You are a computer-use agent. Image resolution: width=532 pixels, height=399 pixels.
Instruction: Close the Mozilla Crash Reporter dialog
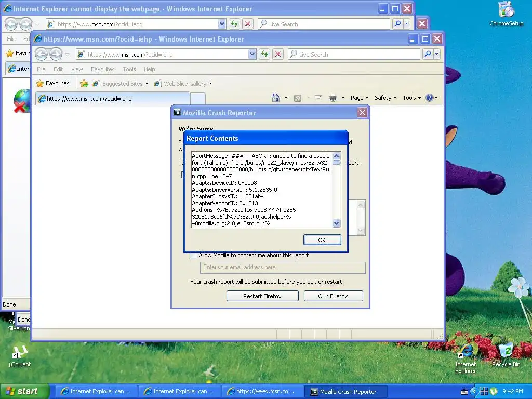click(x=362, y=113)
